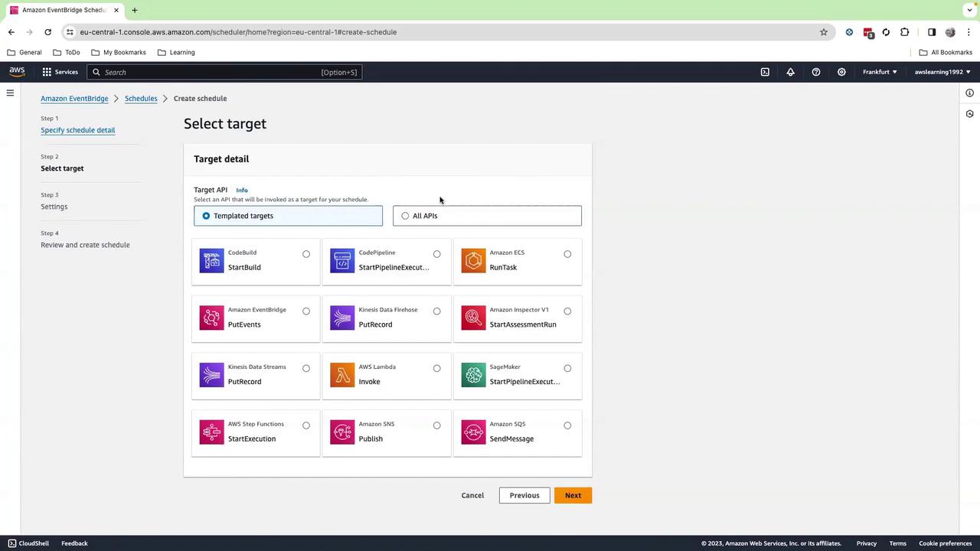Open the console settings gear
Viewport: 980px width, 551px height.
pyautogui.click(x=841, y=72)
